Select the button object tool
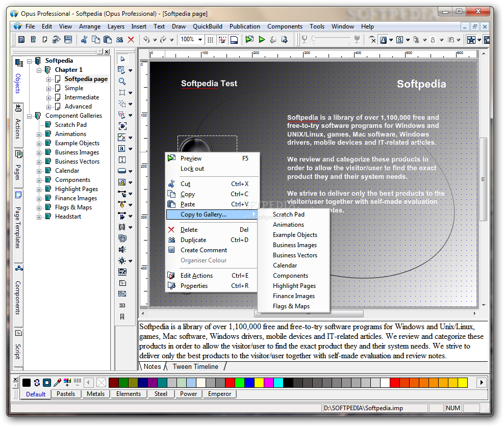This screenshot has width=504, height=427. [x=122, y=171]
